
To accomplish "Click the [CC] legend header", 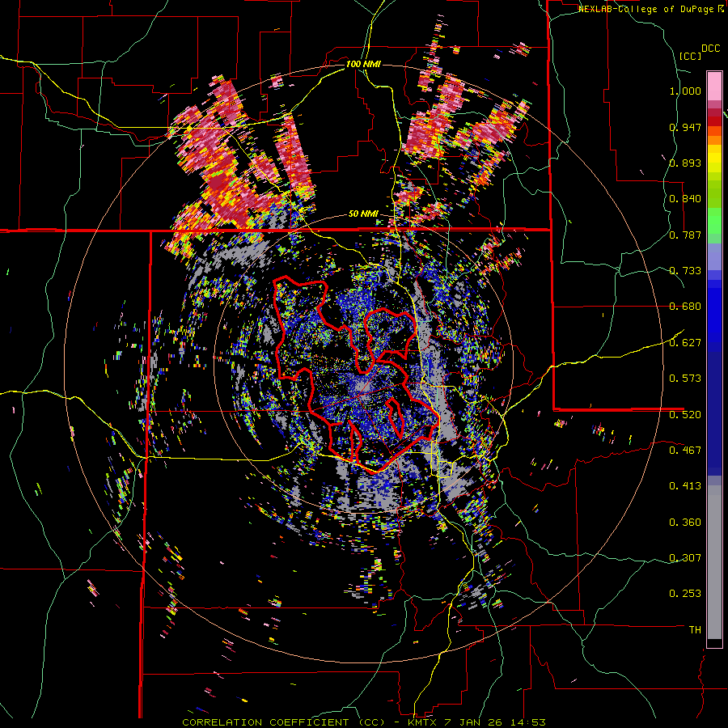I will 690,56.
